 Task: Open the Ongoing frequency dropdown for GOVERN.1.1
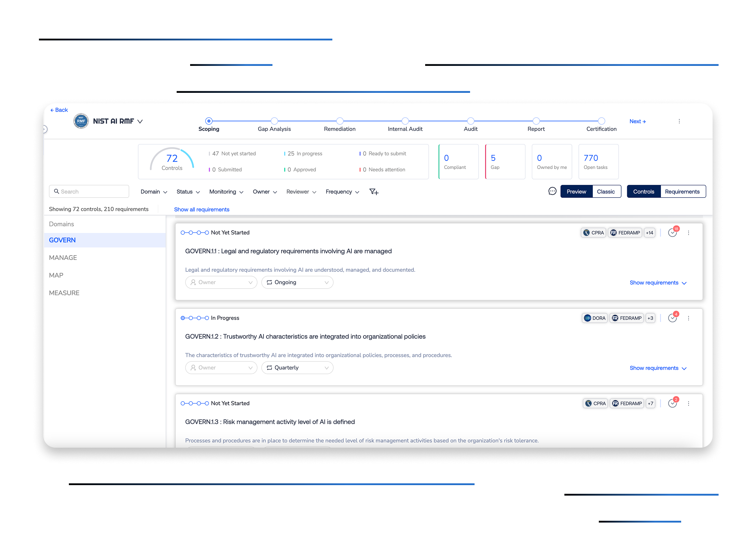(297, 282)
